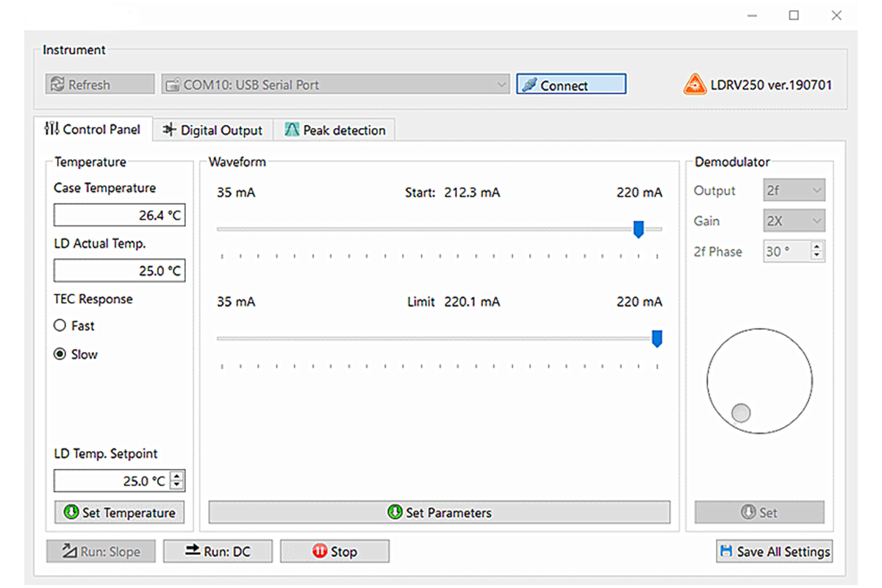Switch to the Digital Output tab
Viewport: 882px width, 588px height.
[212, 130]
